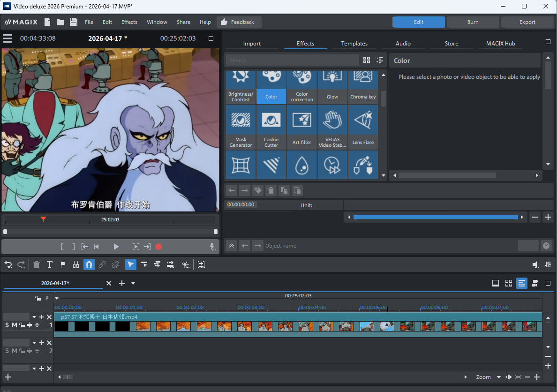Toggle Mute M on track 2

tap(14, 351)
